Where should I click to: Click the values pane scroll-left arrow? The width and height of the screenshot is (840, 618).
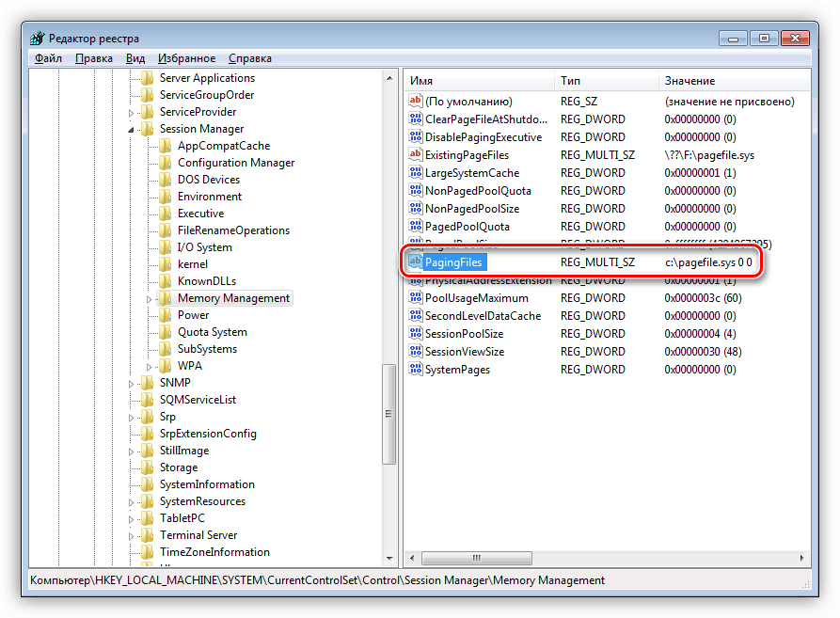point(412,558)
